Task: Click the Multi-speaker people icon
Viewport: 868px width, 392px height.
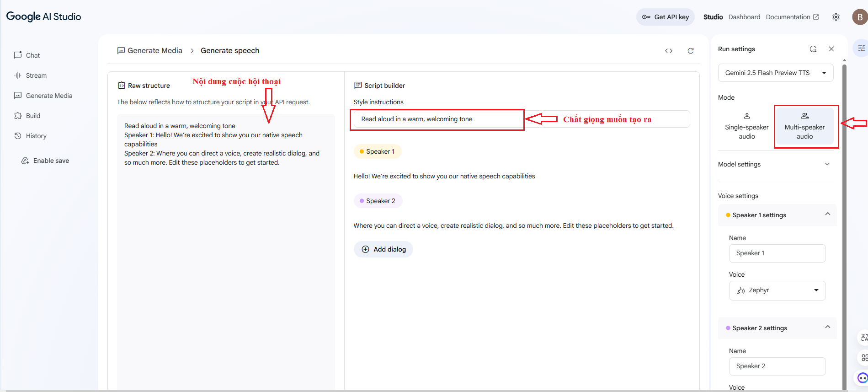Action: (x=805, y=116)
